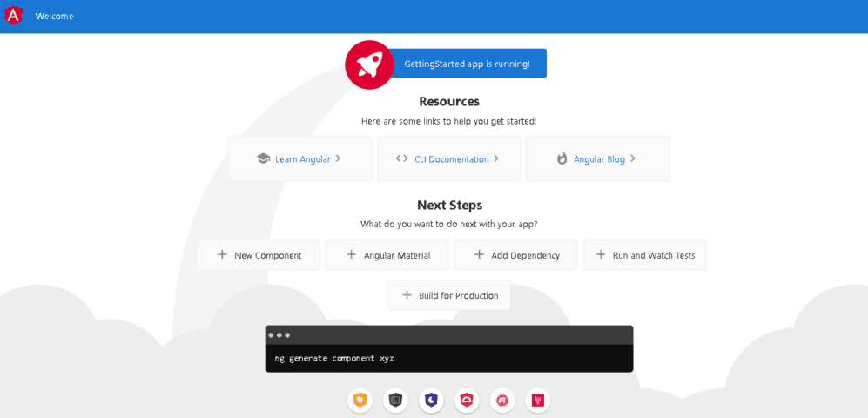Open the Meetup splash icon
868x418 pixels.
pyautogui.click(x=502, y=400)
